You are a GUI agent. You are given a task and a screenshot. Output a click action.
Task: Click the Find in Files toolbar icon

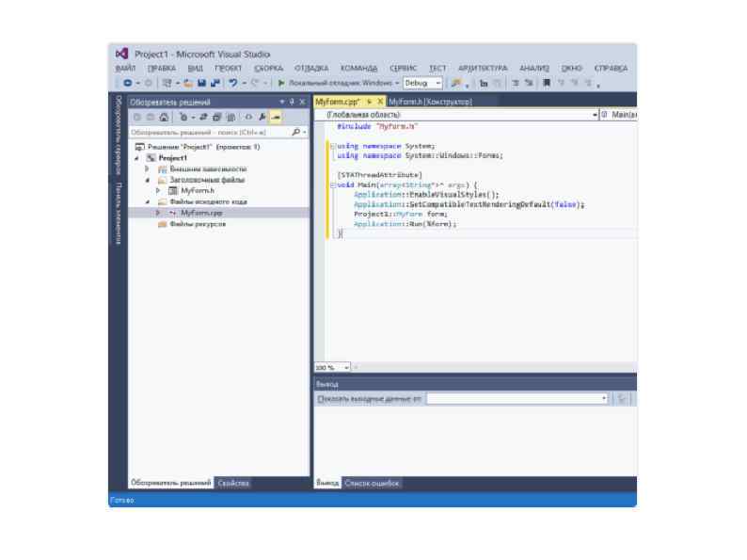pos(456,83)
